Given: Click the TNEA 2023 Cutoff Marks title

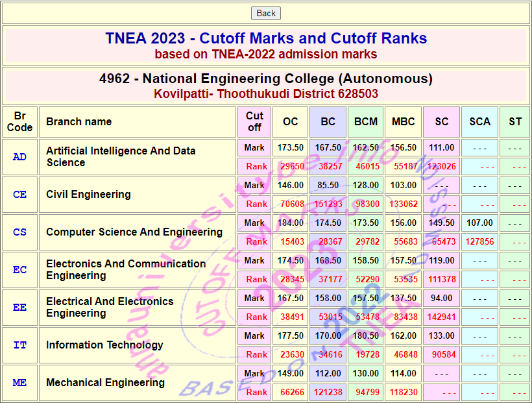Looking at the screenshot, I should [x=266, y=38].
